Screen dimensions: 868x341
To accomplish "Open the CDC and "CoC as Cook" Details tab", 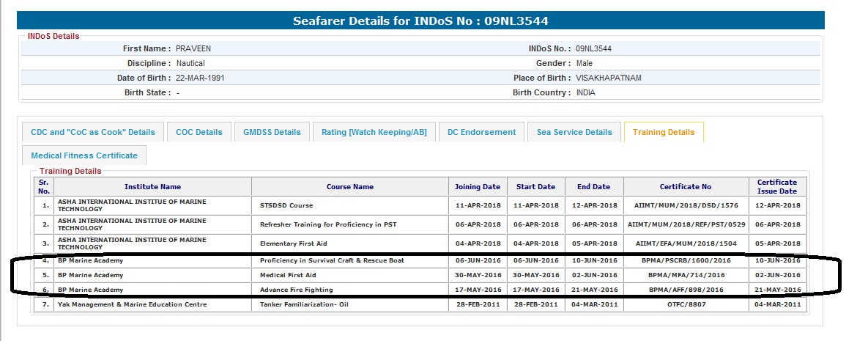I will tap(93, 132).
